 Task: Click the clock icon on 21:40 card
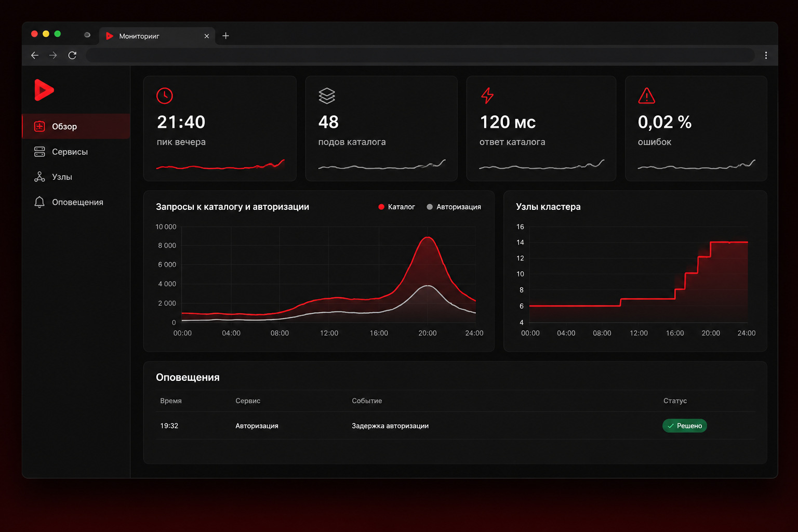pos(165,96)
